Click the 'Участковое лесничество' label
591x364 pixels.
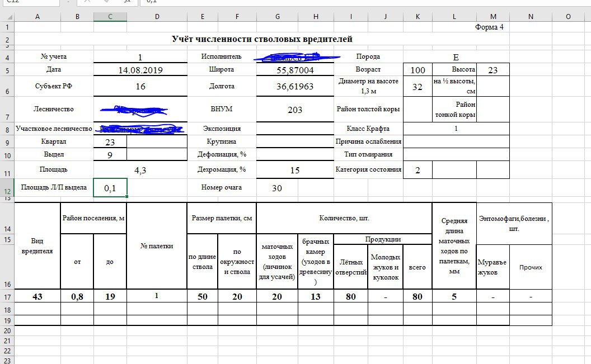(x=54, y=129)
